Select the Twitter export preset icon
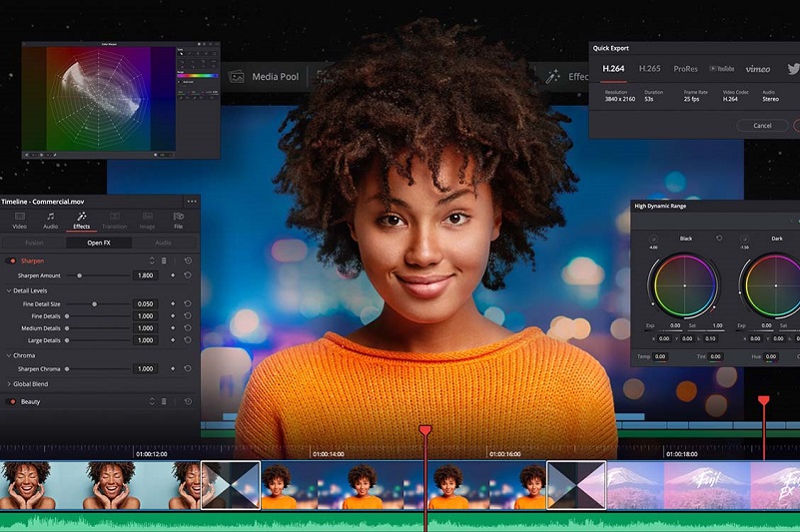 (x=793, y=69)
